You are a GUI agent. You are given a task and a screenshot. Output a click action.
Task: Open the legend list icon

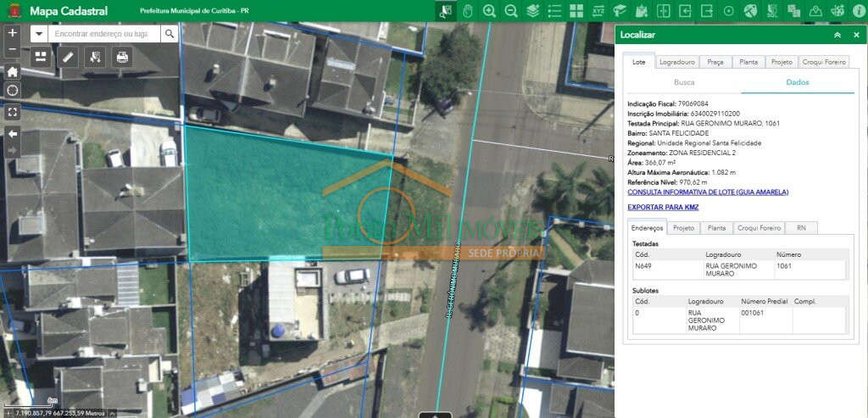click(x=554, y=11)
